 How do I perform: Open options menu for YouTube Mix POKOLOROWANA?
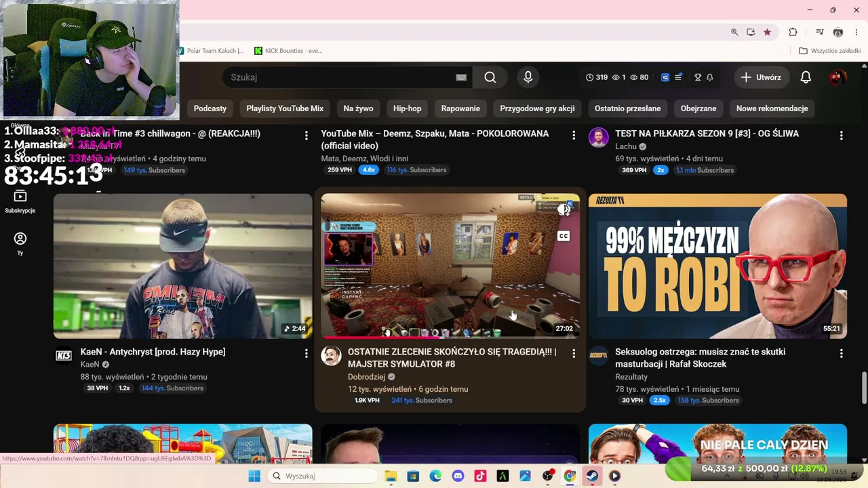pos(574,136)
